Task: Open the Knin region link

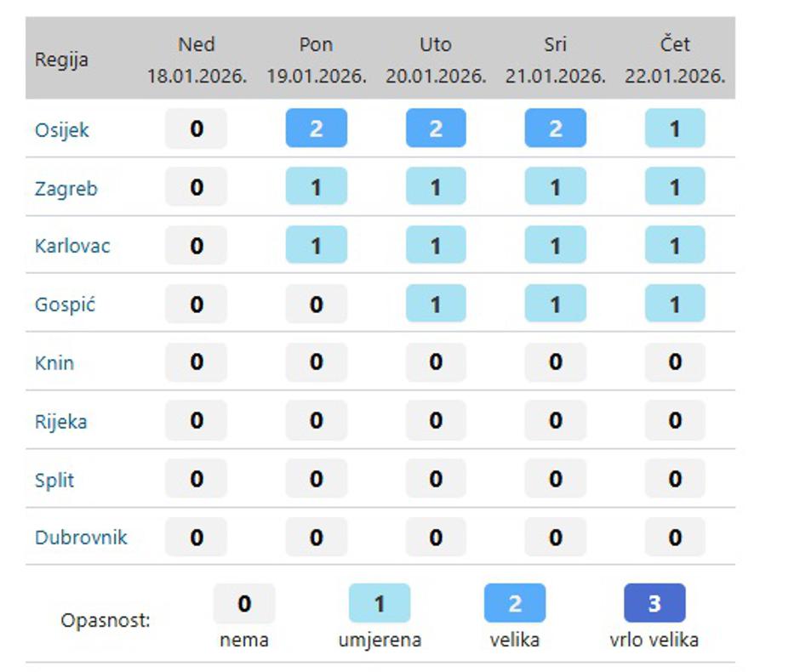Action: coord(54,363)
